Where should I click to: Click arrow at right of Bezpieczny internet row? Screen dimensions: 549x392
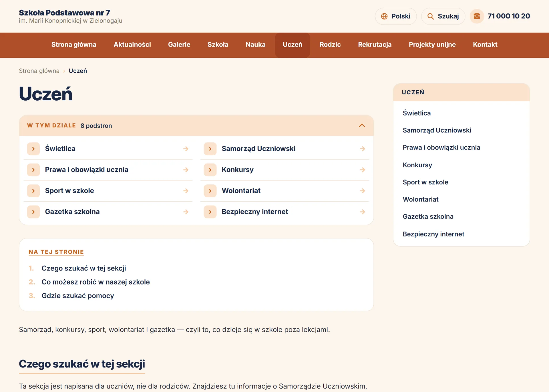[363, 212]
